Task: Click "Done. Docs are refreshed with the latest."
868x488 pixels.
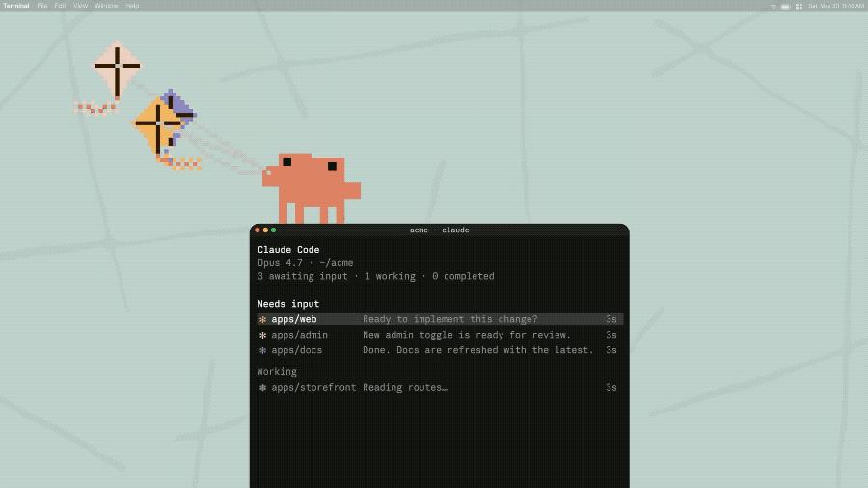Action: point(477,350)
